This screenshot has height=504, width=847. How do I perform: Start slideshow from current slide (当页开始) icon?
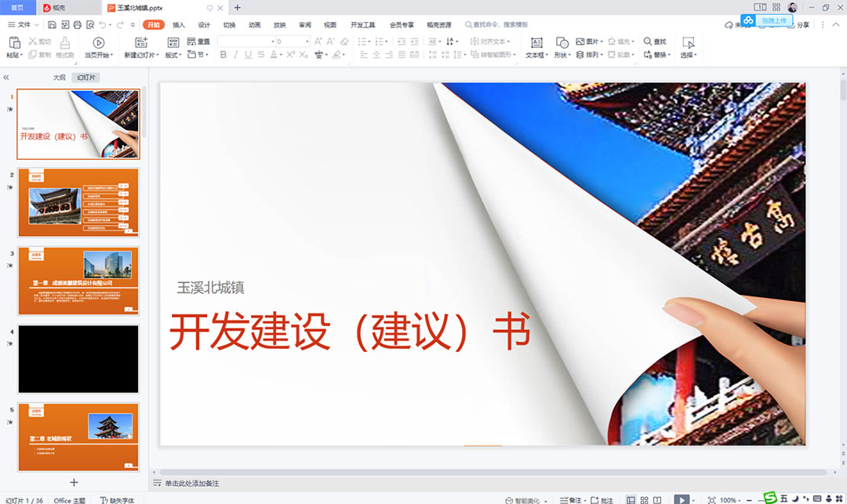99,42
